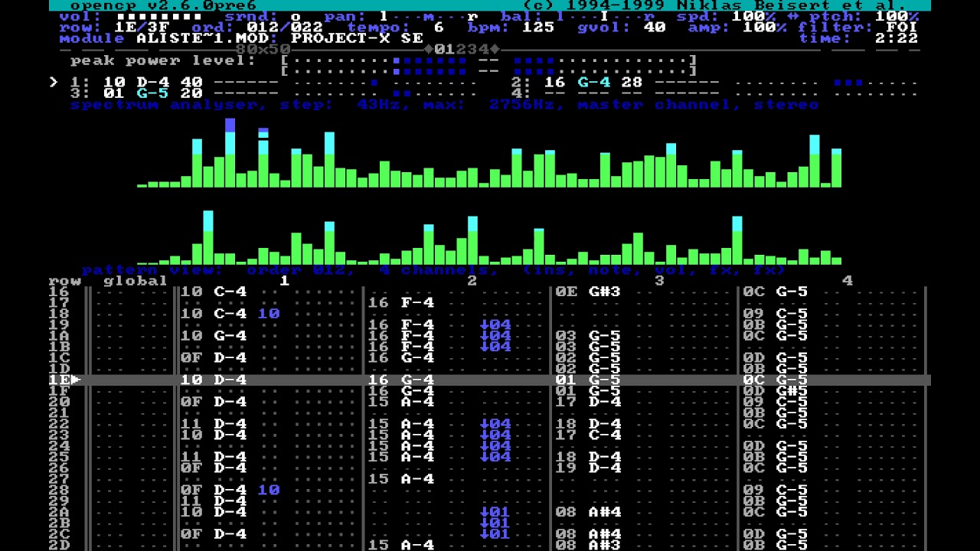The height and width of the screenshot is (551, 980).
Task: Click the 01234 mode marker
Action: [x=462, y=50]
